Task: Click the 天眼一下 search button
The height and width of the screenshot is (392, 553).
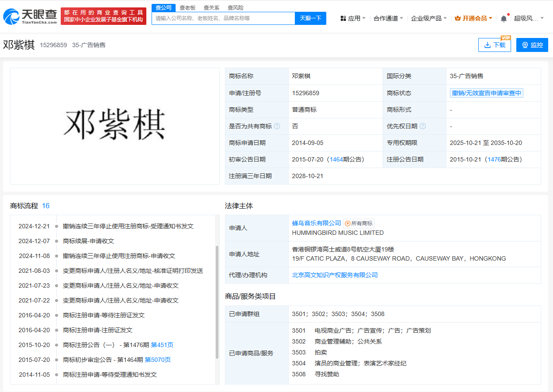Action: click(x=311, y=18)
